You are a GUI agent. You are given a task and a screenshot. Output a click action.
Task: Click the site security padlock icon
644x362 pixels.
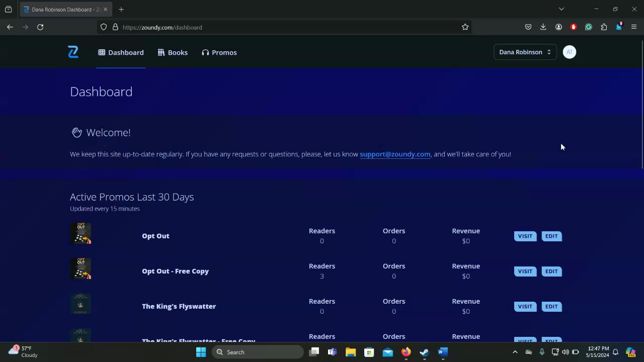point(115,27)
